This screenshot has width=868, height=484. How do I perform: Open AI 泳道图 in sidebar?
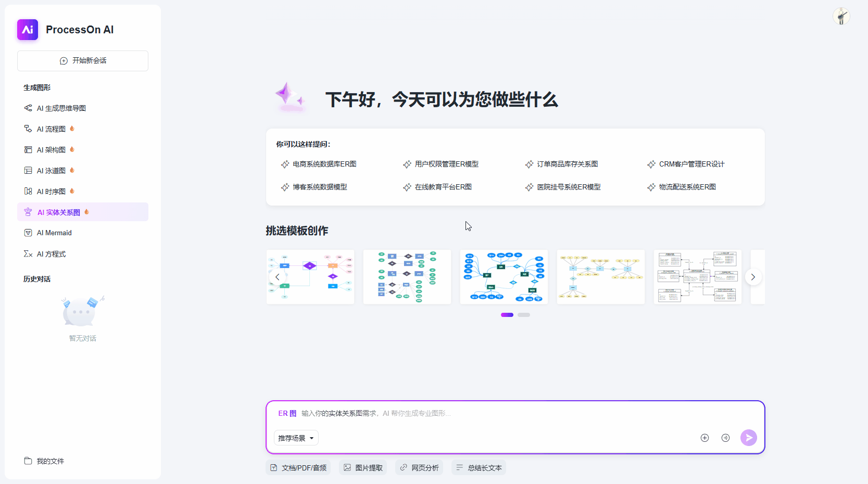click(83, 171)
